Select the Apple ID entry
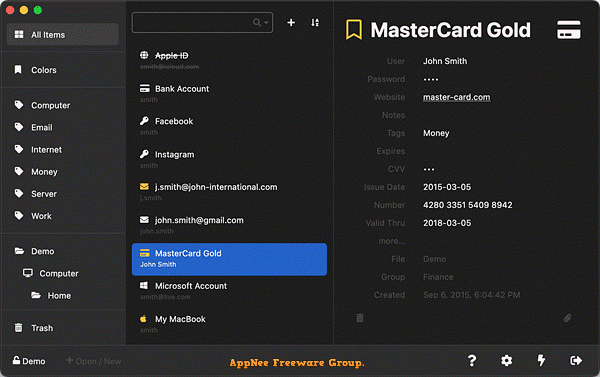This screenshot has height=377, width=600. [229, 60]
